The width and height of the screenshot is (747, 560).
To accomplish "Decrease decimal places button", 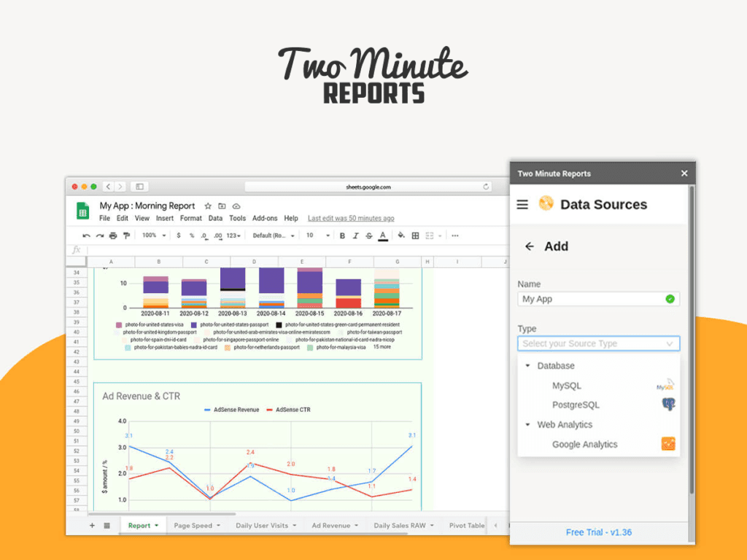I will click(x=204, y=236).
